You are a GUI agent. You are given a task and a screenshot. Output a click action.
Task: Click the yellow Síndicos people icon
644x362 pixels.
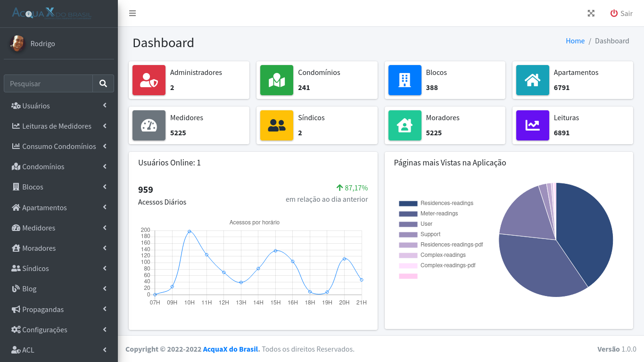pos(277,125)
